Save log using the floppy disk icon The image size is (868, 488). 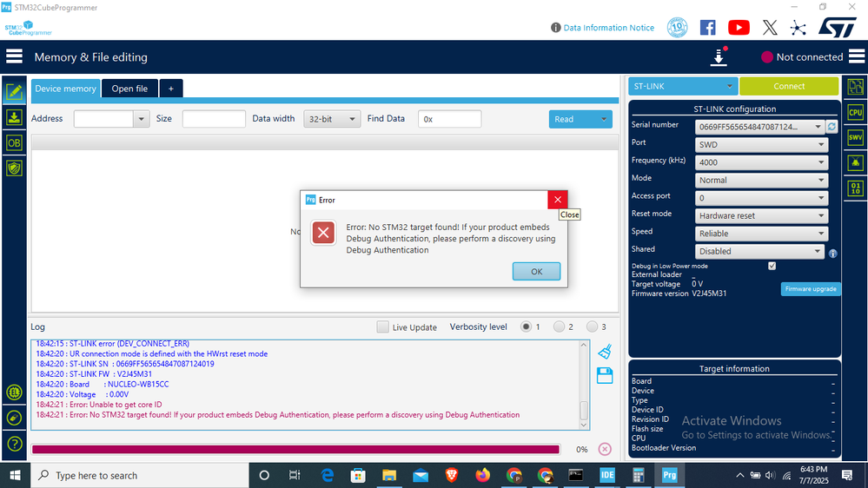605,376
